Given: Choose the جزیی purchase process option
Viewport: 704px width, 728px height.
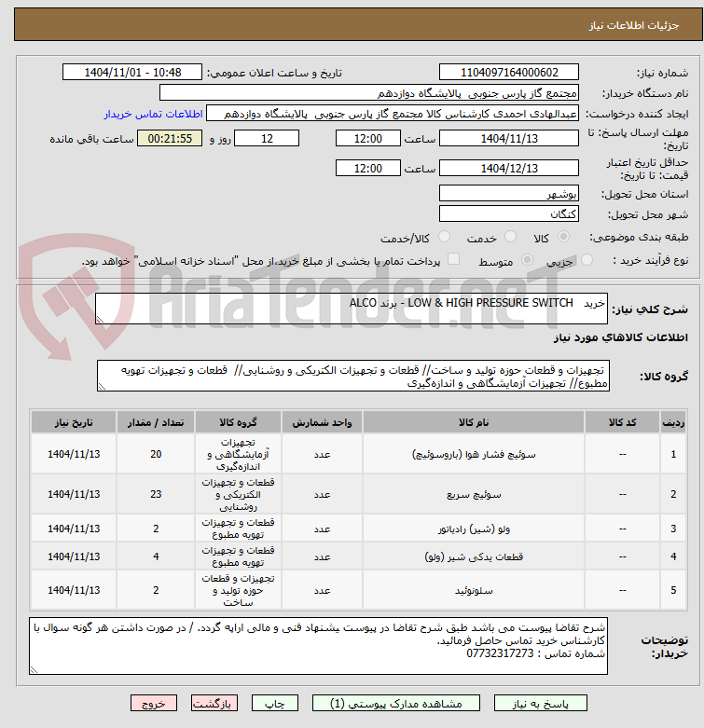Looking at the screenshot, I should tap(587, 259).
